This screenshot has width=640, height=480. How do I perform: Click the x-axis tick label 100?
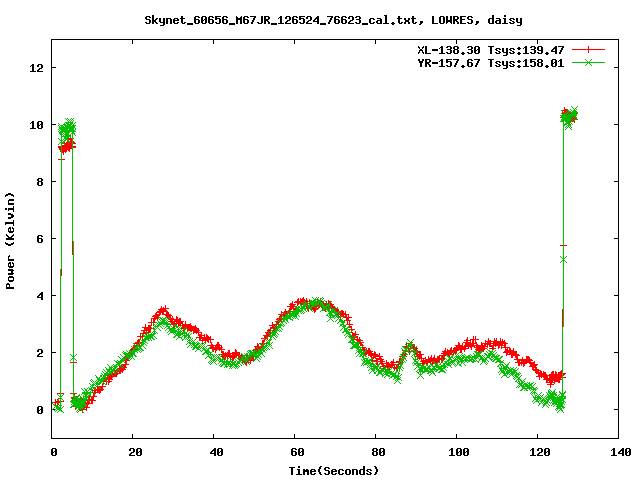(459, 452)
